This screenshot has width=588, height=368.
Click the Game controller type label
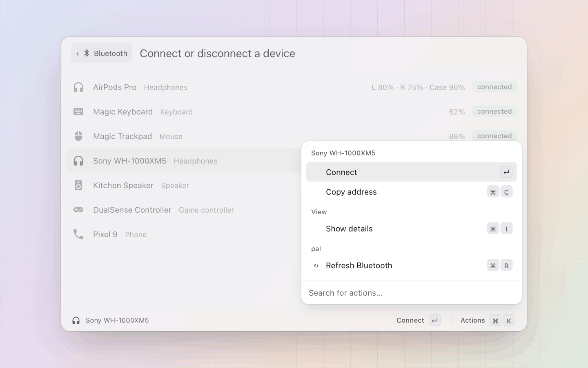pyautogui.click(x=206, y=210)
